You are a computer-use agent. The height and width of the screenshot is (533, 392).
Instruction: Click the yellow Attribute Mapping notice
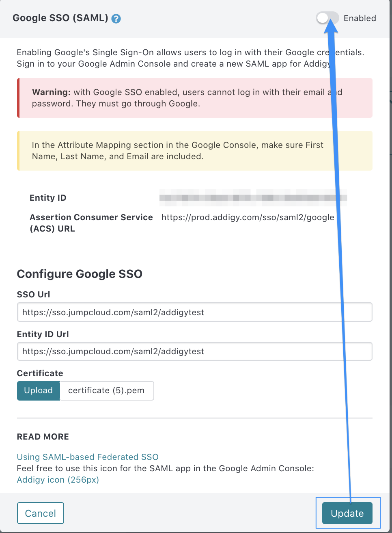195,151
